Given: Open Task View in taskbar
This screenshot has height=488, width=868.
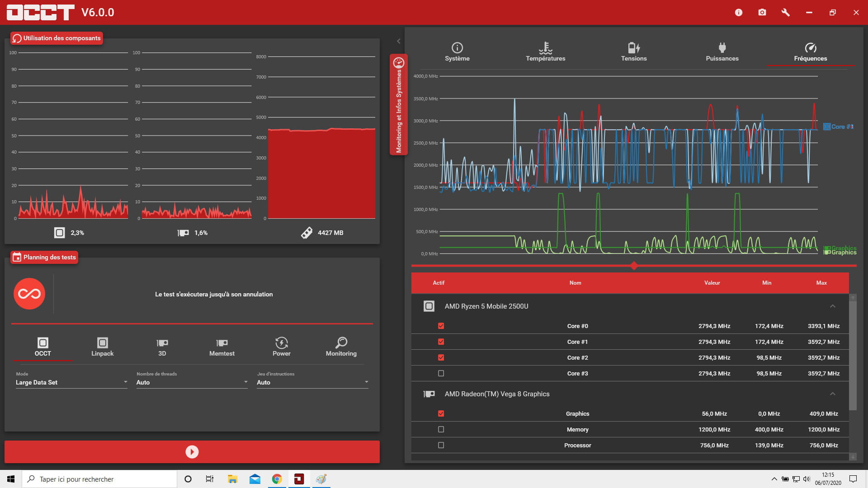Looking at the screenshot, I should 210,479.
